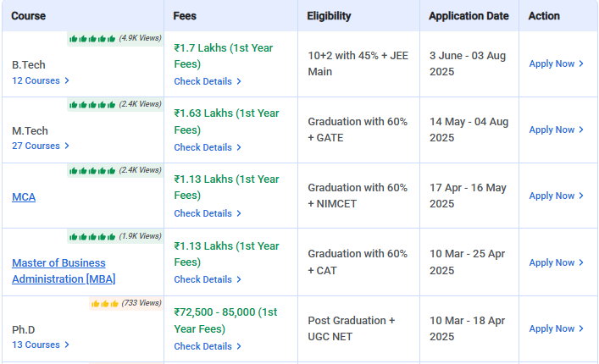Click green thumbs-up rating icons for MCA

tap(92, 171)
